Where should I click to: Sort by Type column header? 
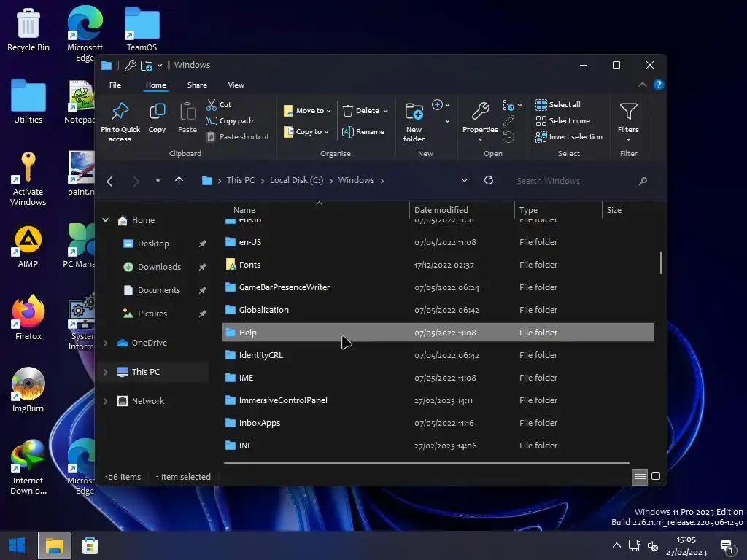pos(558,210)
